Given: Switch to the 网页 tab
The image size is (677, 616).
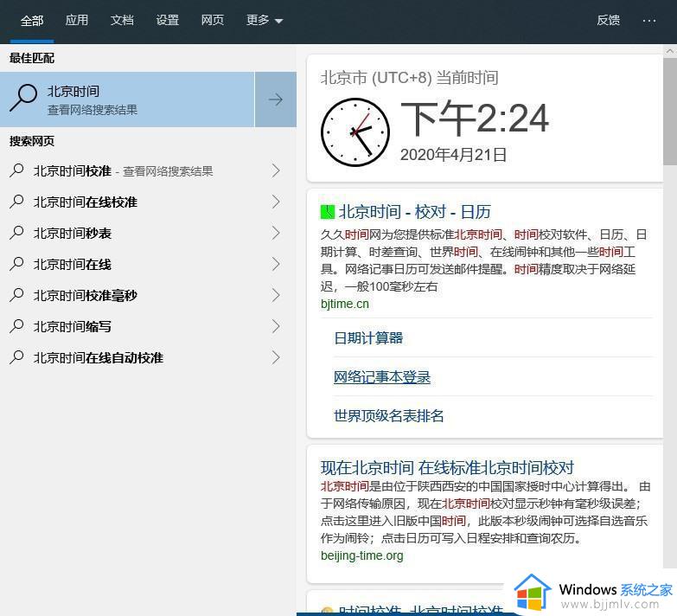Looking at the screenshot, I should [213, 20].
